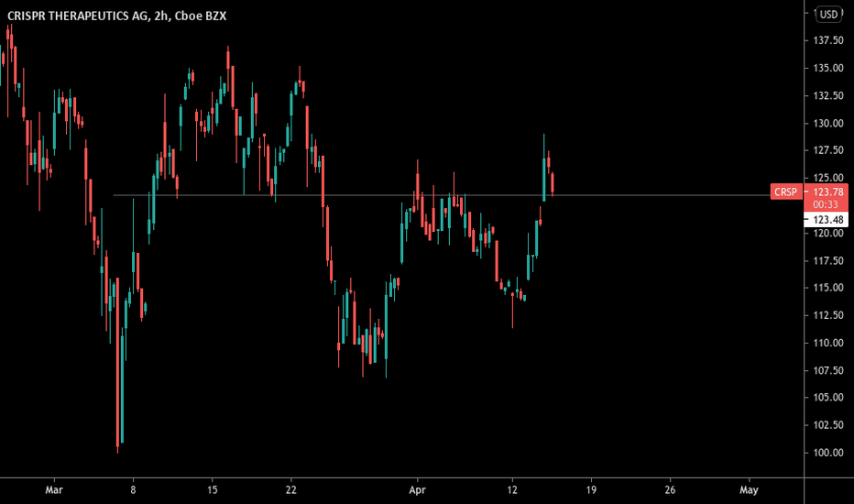854x504 pixels.
Task: Click the 100.00 price axis label
Action: 827,453
